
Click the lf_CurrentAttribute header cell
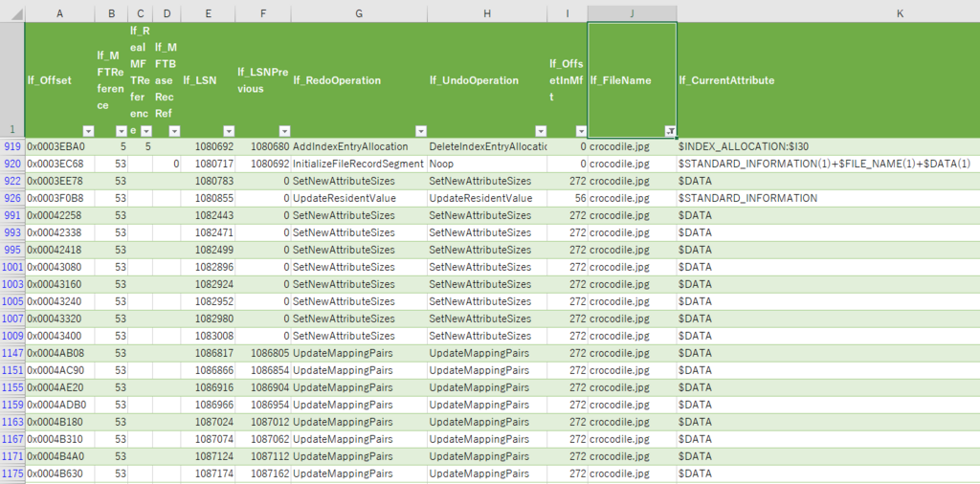(828, 80)
